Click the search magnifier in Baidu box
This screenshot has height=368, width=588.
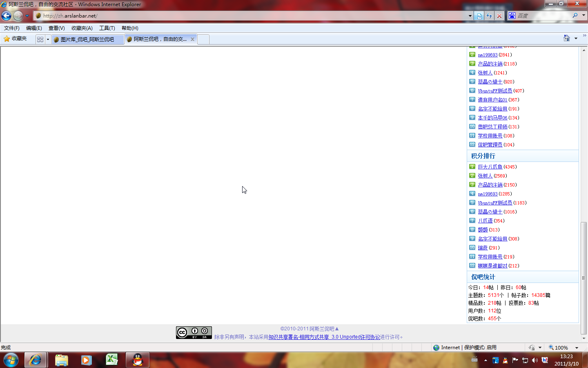coord(575,16)
